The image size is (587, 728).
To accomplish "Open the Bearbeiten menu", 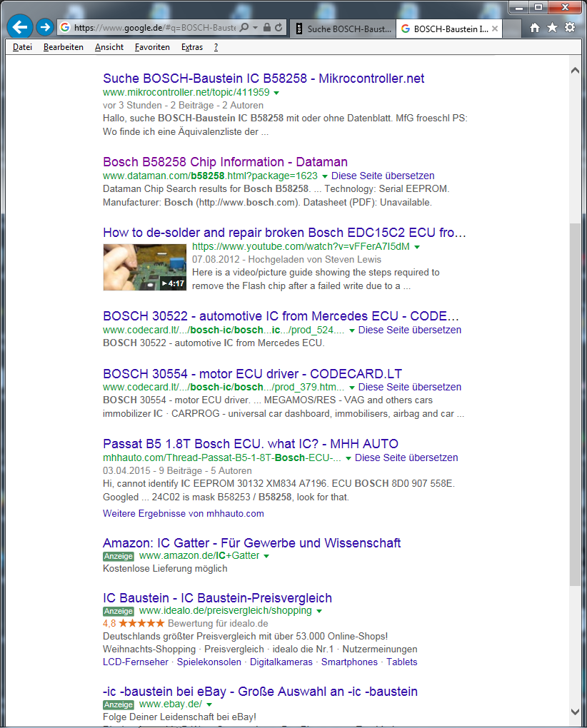I will point(63,47).
